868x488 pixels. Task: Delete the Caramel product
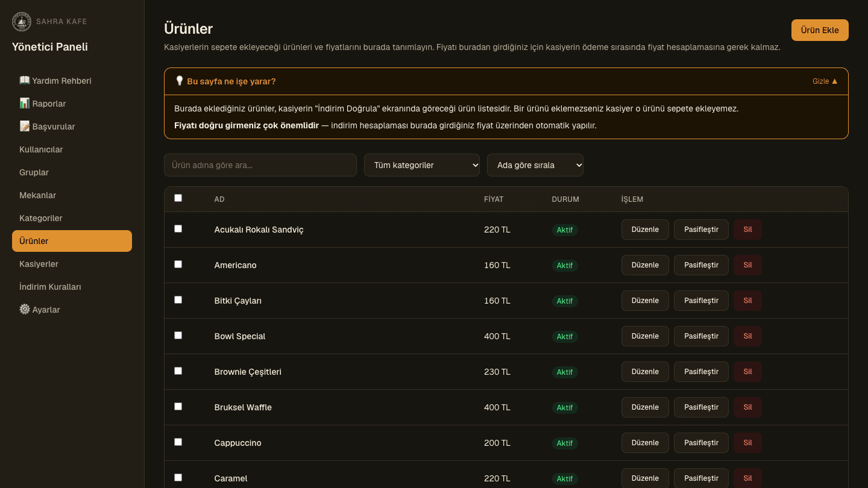[x=747, y=478]
